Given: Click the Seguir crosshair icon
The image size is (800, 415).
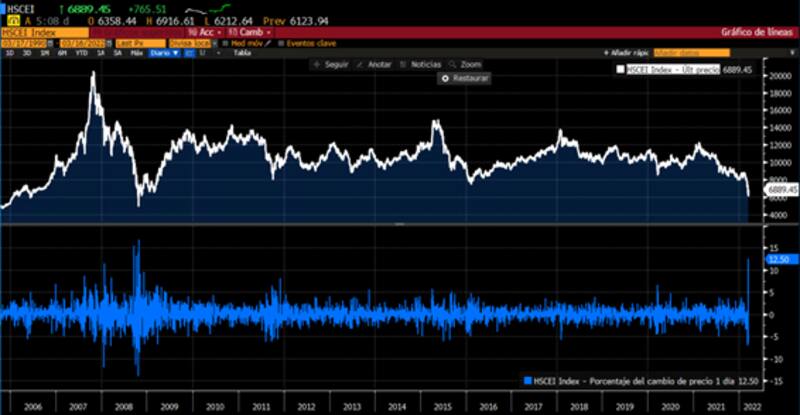Looking at the screenshot, I should (x=317, y=64).
